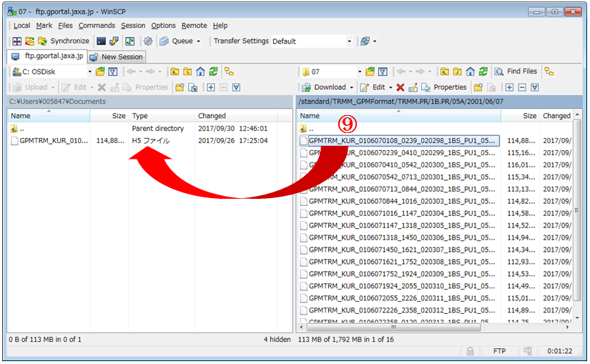Open the Remote menu
Viewport: 590px width, 364px height.
click(194, 26)
